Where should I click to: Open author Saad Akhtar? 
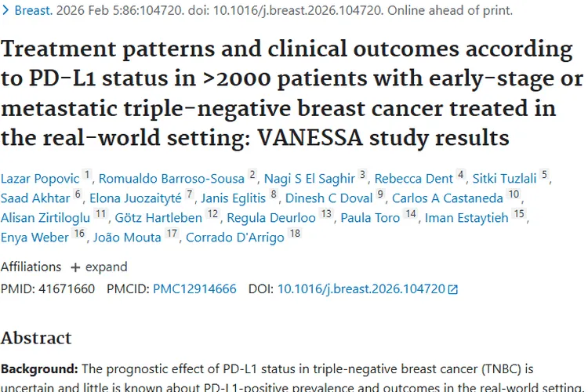pyautogui.click(x=34, y=198)
